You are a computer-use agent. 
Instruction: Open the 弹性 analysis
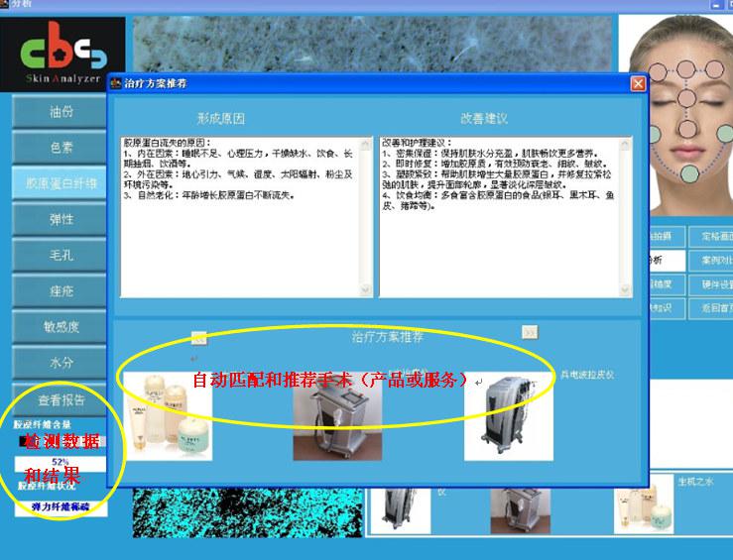coord(61,219)
